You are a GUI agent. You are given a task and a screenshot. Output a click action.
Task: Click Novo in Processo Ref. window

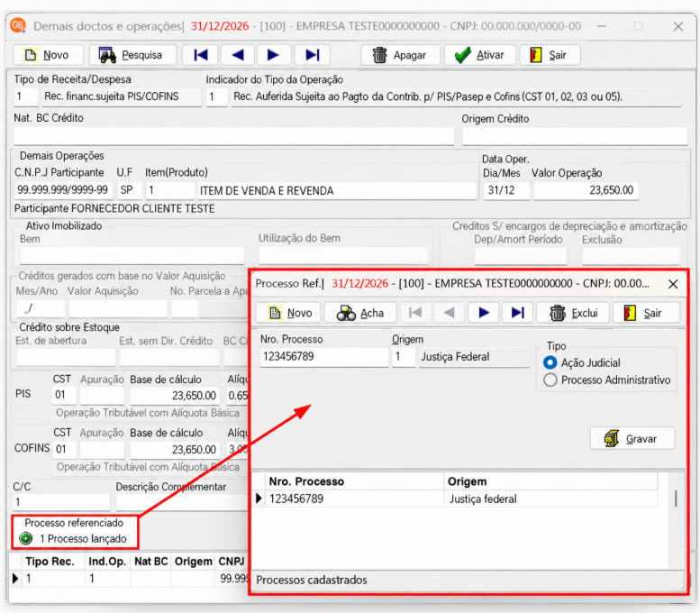tap(289, 313)
